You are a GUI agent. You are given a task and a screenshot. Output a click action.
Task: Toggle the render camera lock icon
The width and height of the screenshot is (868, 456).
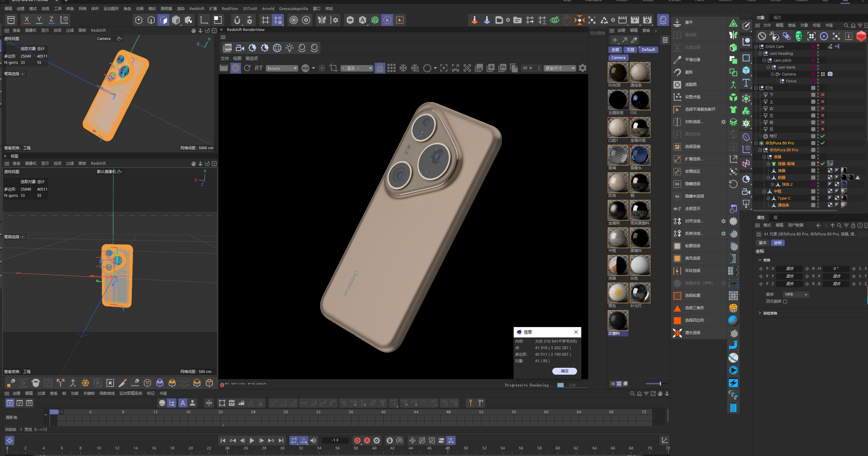379,68
